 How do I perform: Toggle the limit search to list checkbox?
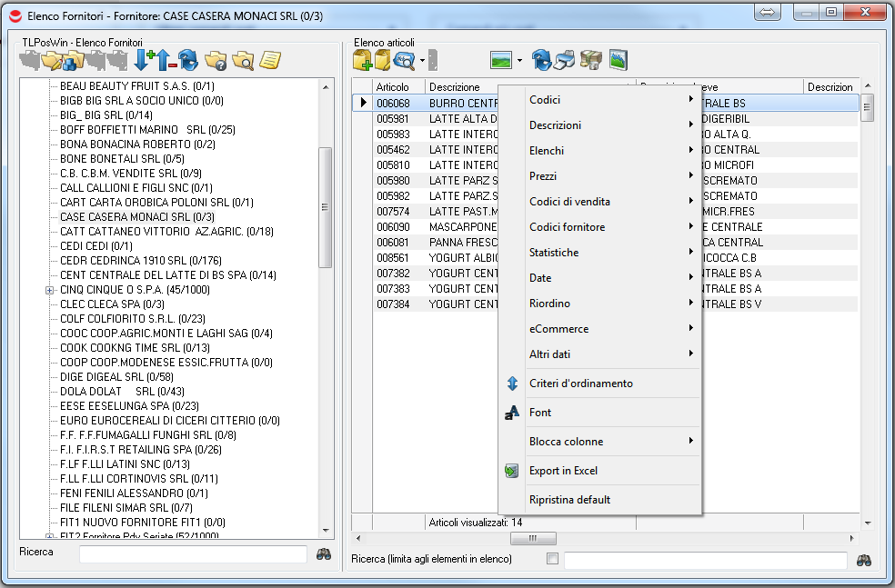(552, 559)
